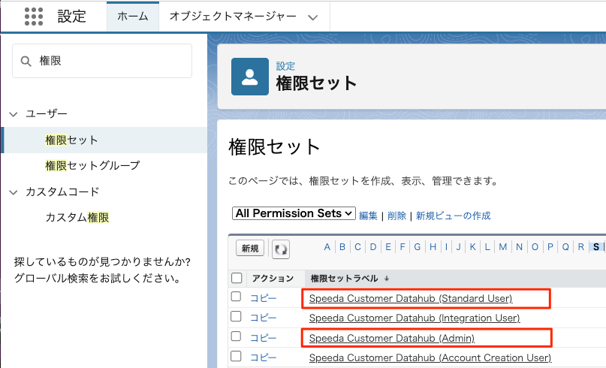Click the 権限セットラベル column header
Screen dimensions: 606x368
(344, 278)
